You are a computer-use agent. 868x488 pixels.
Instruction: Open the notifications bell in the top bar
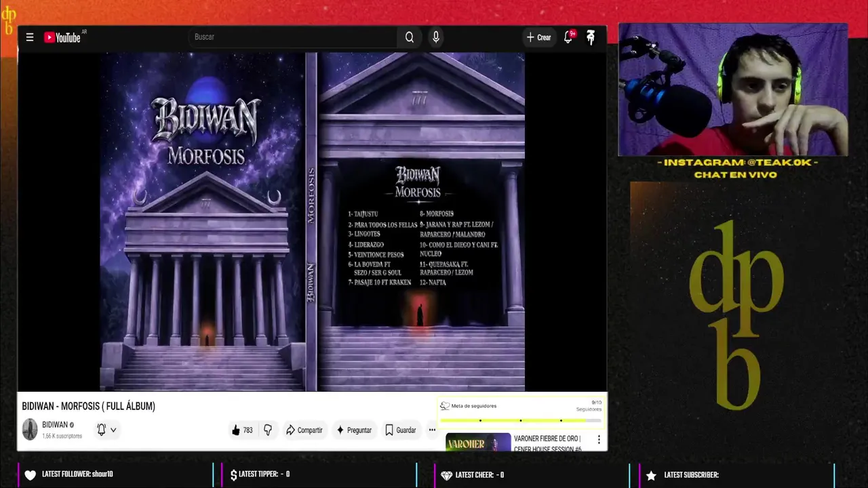(569, 37)
